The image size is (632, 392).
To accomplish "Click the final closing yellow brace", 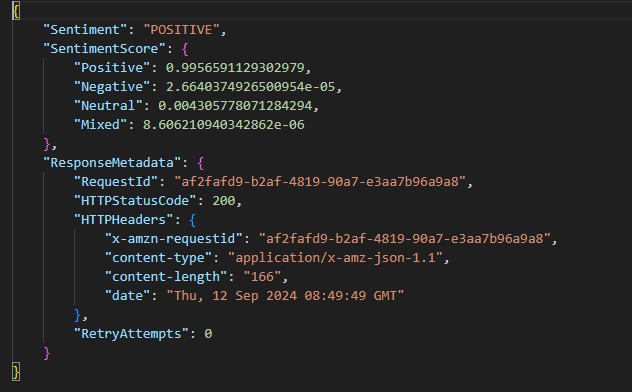I will [x=16, y=371].
